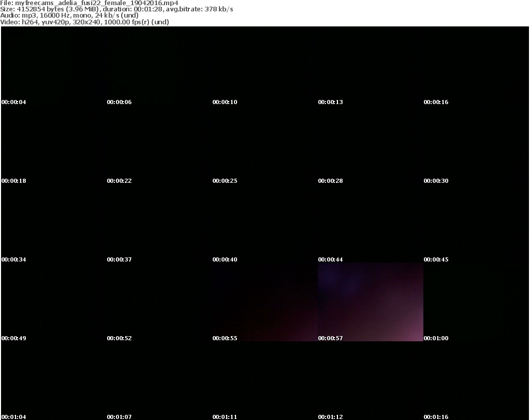Click the 00:01:00 timestamp label
Screen dimensions: 530x420
436,339
